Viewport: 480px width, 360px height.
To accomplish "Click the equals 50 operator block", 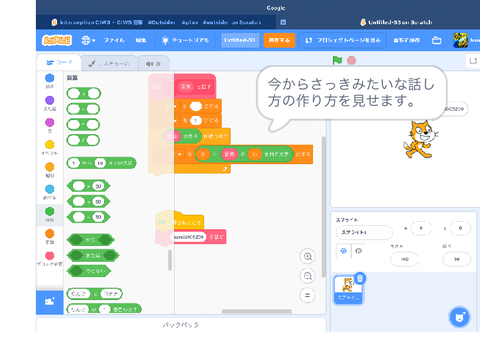I will (89, 217).
